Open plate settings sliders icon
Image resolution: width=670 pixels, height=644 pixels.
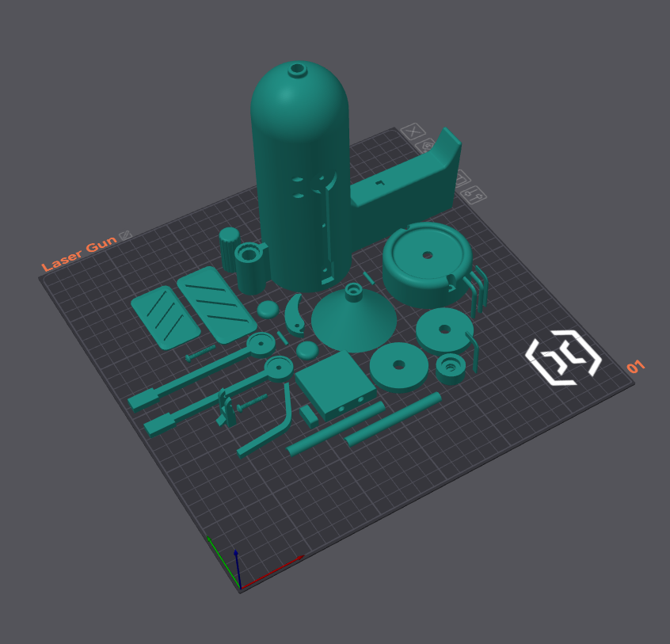474,196
